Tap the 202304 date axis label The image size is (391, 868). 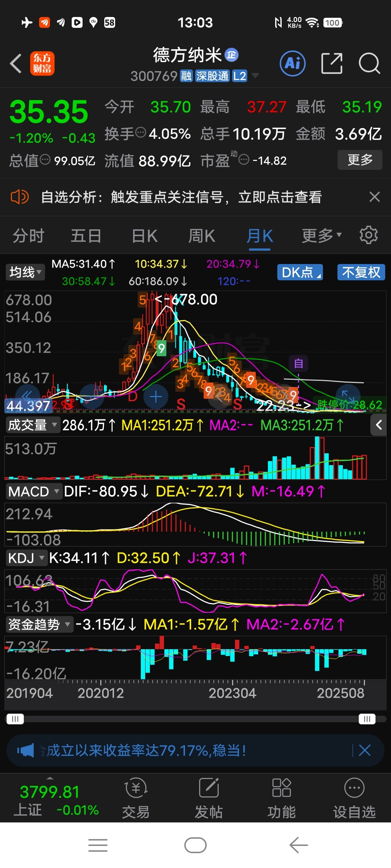pyautogui.click(x=232, y=693)
